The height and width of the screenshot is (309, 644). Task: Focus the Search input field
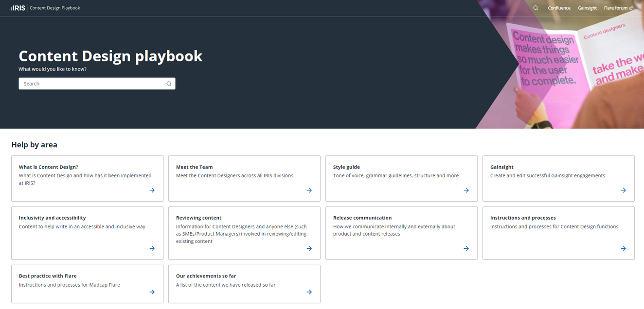tap(92, 84)
